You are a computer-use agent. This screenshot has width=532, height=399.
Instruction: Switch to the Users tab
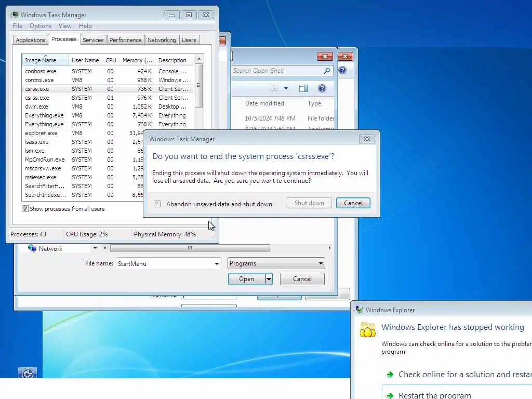click(x=189, y=40)
